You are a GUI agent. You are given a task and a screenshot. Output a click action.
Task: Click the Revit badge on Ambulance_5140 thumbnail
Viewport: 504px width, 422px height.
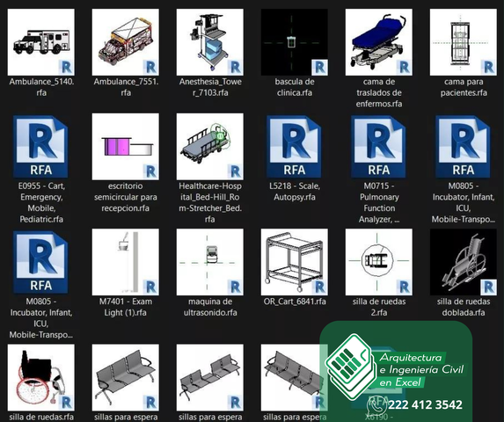coord(66,68)
